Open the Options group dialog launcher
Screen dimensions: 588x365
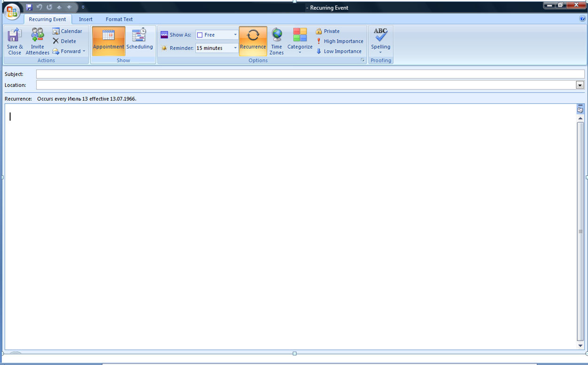tap(363, 60)
